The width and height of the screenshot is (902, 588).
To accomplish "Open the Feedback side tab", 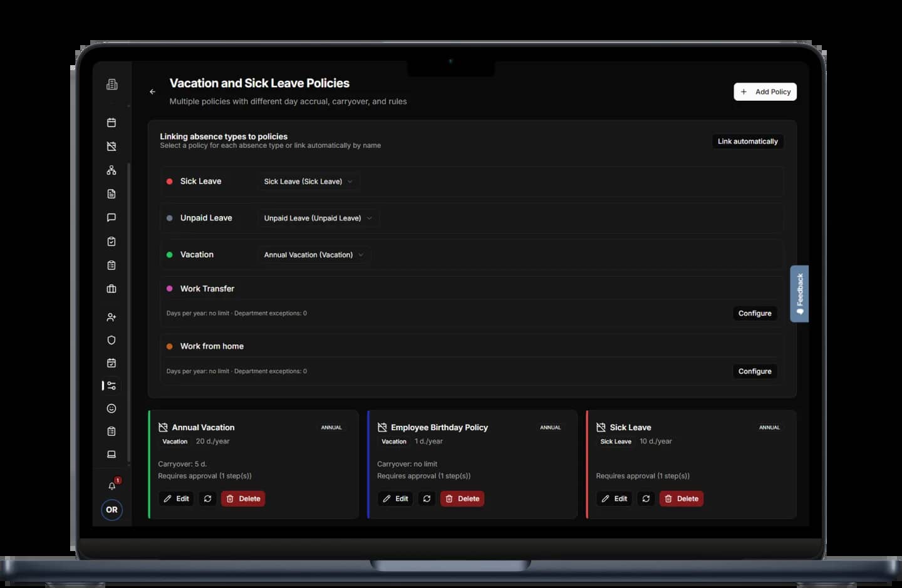I will 799,294.
